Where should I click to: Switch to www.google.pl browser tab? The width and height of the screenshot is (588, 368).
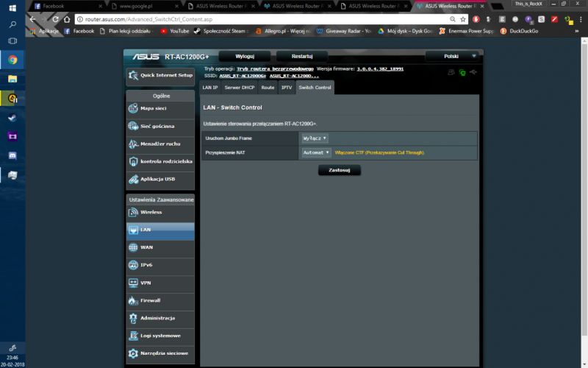click(x=144, y=6)
